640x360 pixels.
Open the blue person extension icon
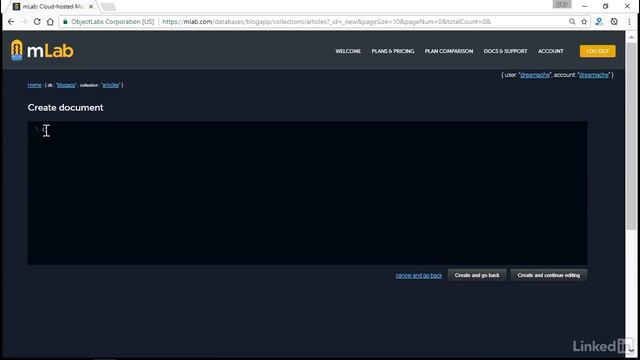coord(599,22)
